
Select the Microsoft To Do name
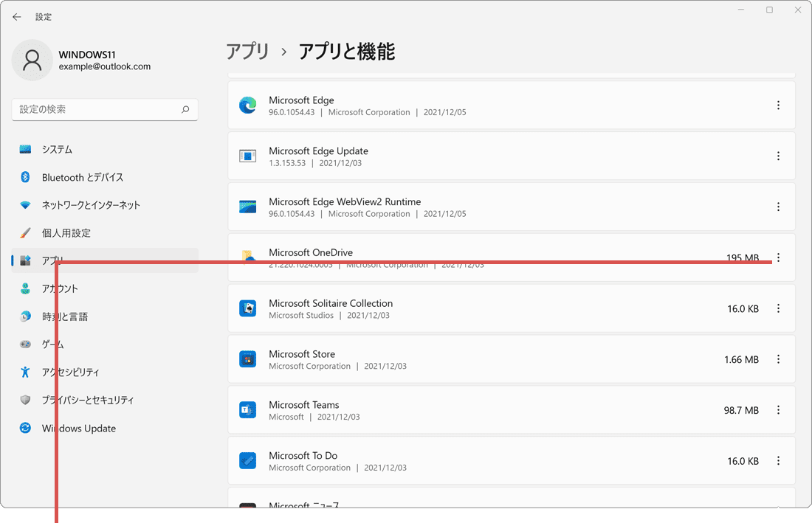point(303,455)
